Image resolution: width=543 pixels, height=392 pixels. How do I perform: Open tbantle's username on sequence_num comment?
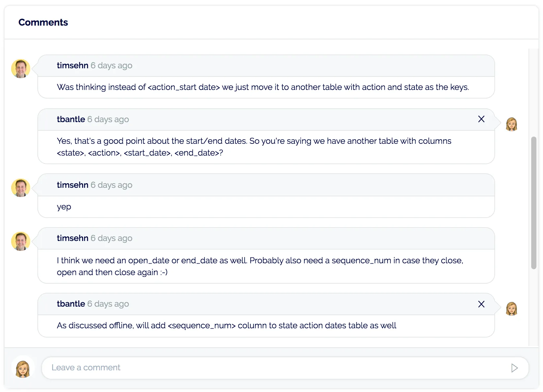click(x=71, y=304)
